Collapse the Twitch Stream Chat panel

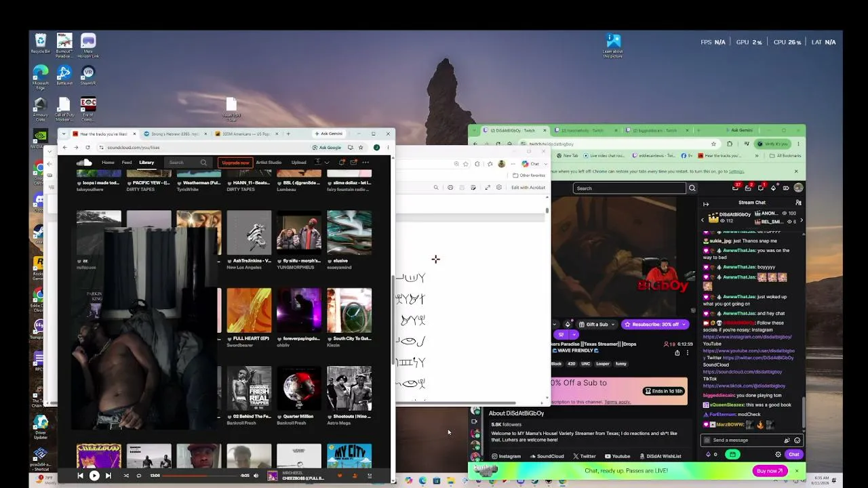click(x=706, y=203)
